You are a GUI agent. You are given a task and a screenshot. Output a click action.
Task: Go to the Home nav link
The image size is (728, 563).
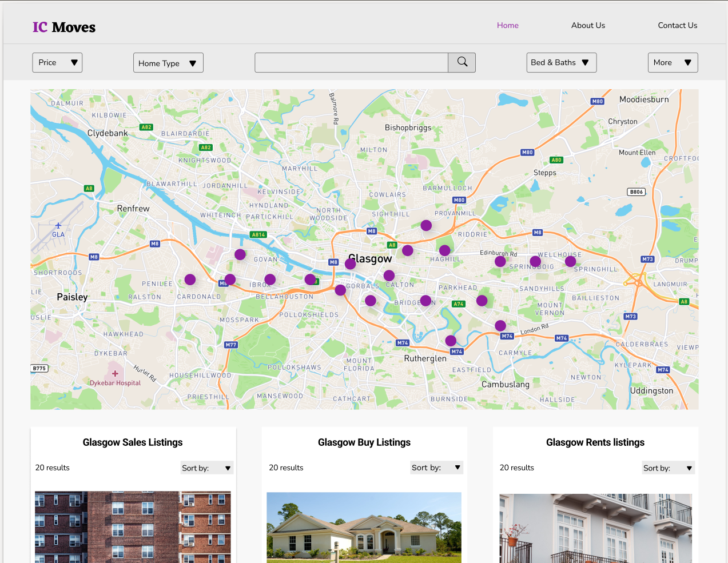coord(507,26)
